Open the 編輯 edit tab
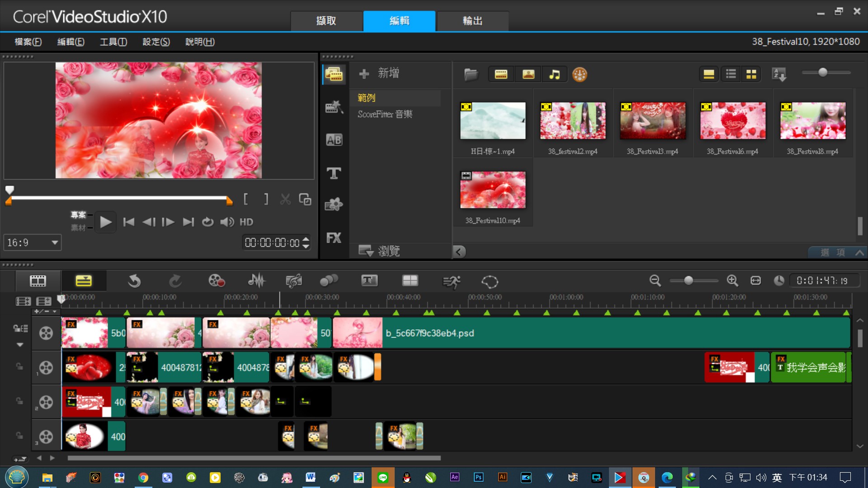The width and height of the screenshot is (868, 488). (399, 21)
